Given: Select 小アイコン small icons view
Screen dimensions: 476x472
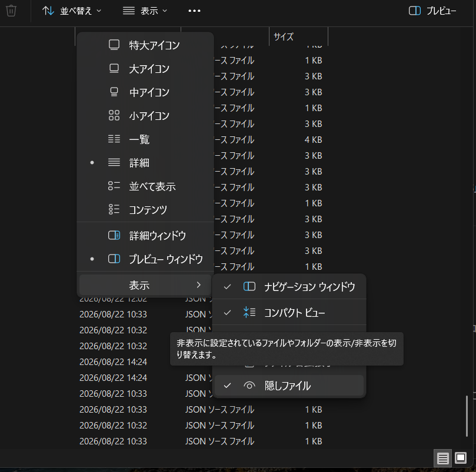Looking at the screenshot, I should click(145, 116).
